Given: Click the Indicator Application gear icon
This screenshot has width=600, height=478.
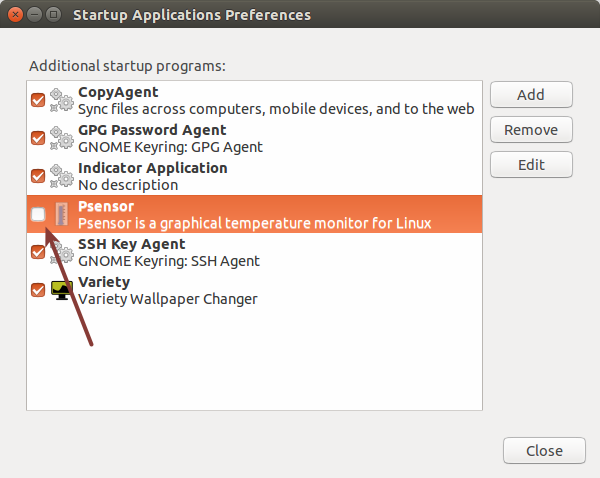Looking at the screenshot, I should [62, 176].
